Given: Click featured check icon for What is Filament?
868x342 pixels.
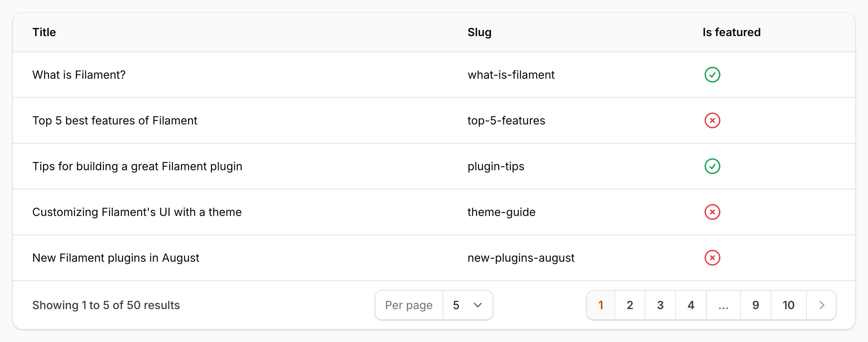Looking at the screenshot, I should tap(712, 75).
